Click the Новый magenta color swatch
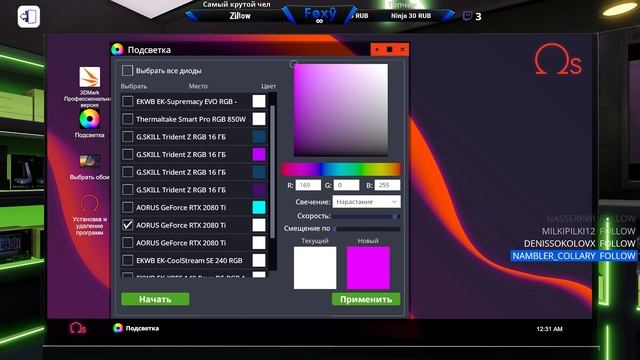 [368, 268]
